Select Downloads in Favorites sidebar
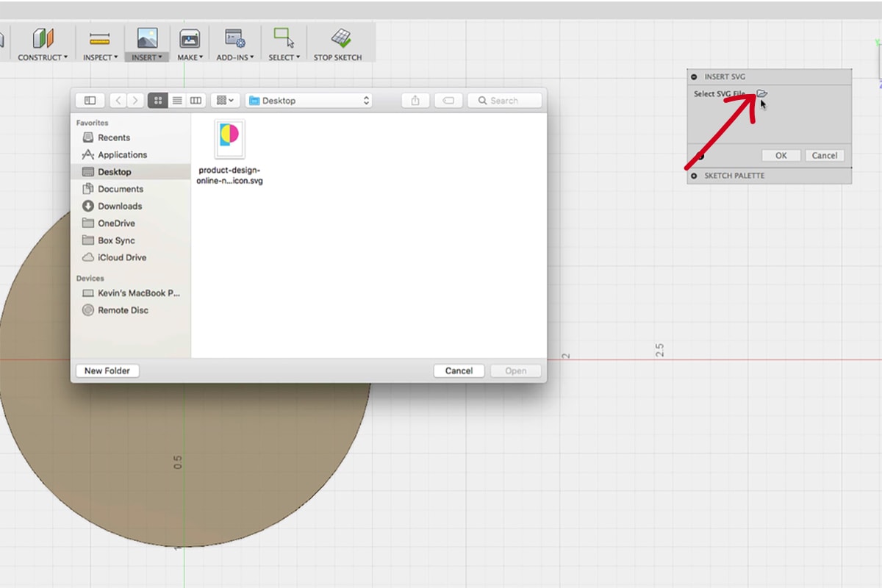The width and height of the screenshot is (882, 588). 131,206
